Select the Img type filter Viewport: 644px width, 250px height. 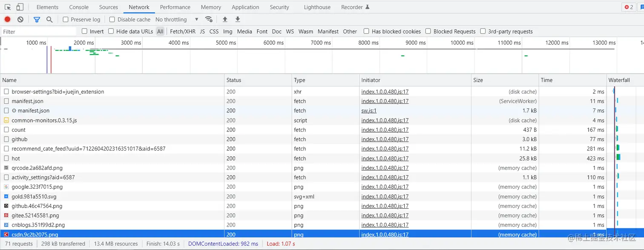click(228, 31)
